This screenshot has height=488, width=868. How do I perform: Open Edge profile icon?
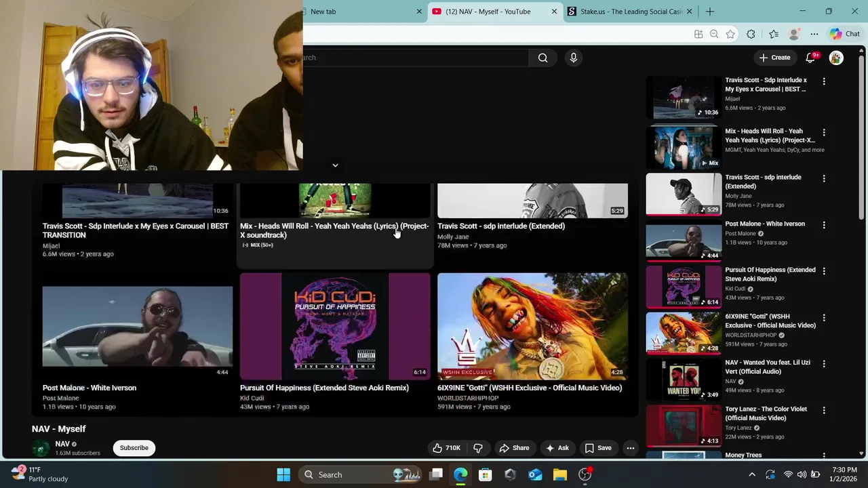794,34
